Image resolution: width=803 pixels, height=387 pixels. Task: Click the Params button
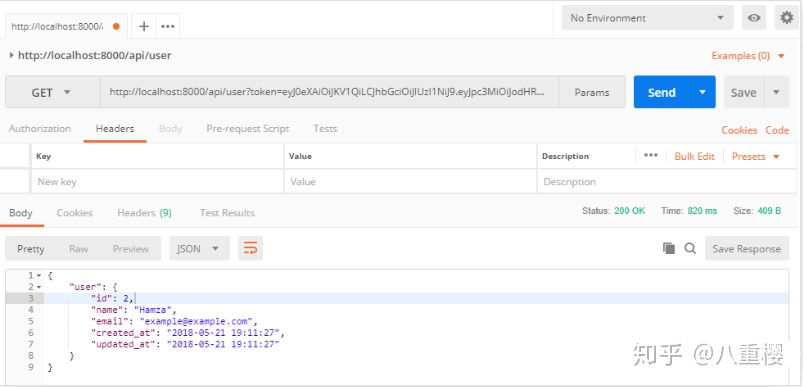click(592, 93)
